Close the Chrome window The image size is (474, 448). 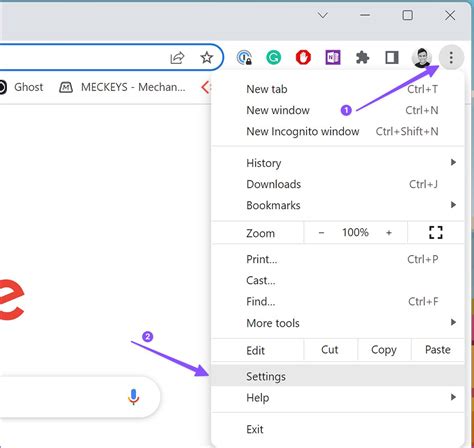[x=450, y=15]
